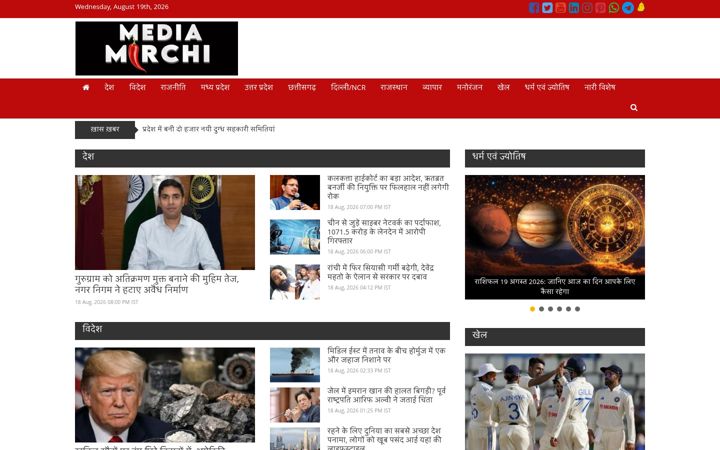Open the LinkedIn social icon
The image size is (720, 450).
[574, 8]
